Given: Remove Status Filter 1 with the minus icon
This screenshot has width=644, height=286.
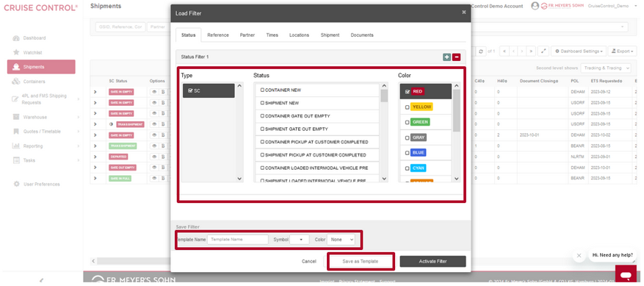Looking at the screenshot, I should coord(456,57).
